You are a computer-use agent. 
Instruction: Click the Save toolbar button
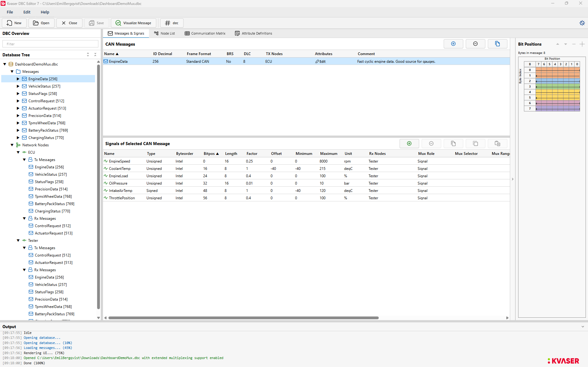click(97, 23)
